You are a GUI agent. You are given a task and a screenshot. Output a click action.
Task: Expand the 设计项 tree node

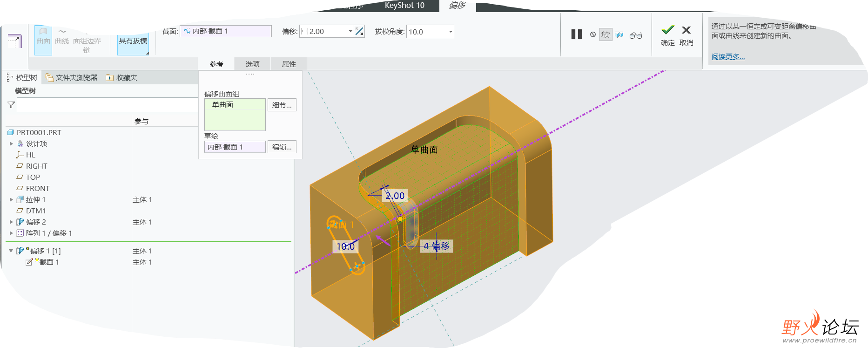[11, 143]
